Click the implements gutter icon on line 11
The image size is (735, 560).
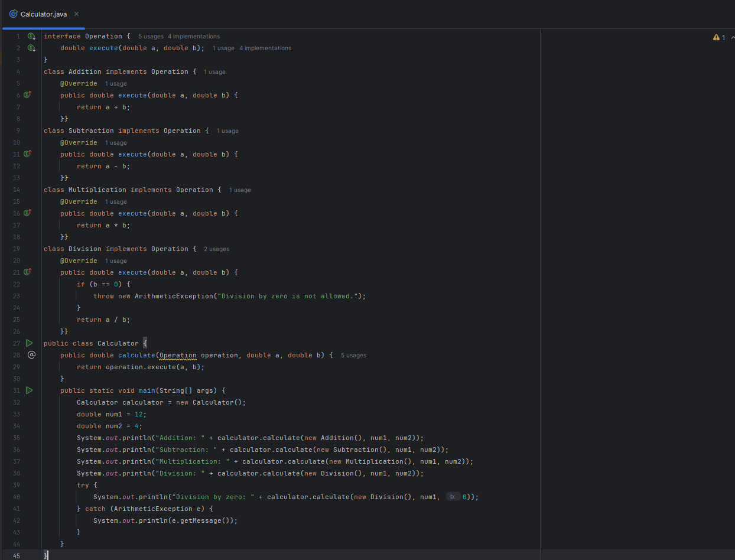point(27,154)
